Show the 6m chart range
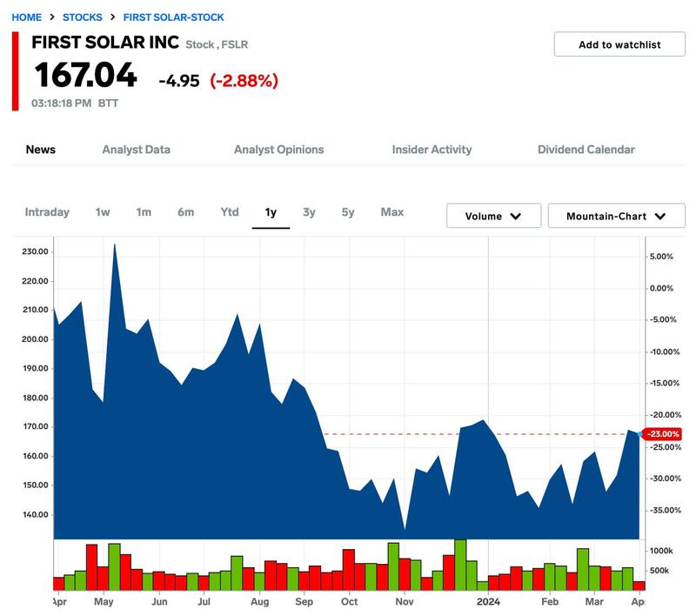This screenshot has width=696, height=616. [x=185, y=212]
